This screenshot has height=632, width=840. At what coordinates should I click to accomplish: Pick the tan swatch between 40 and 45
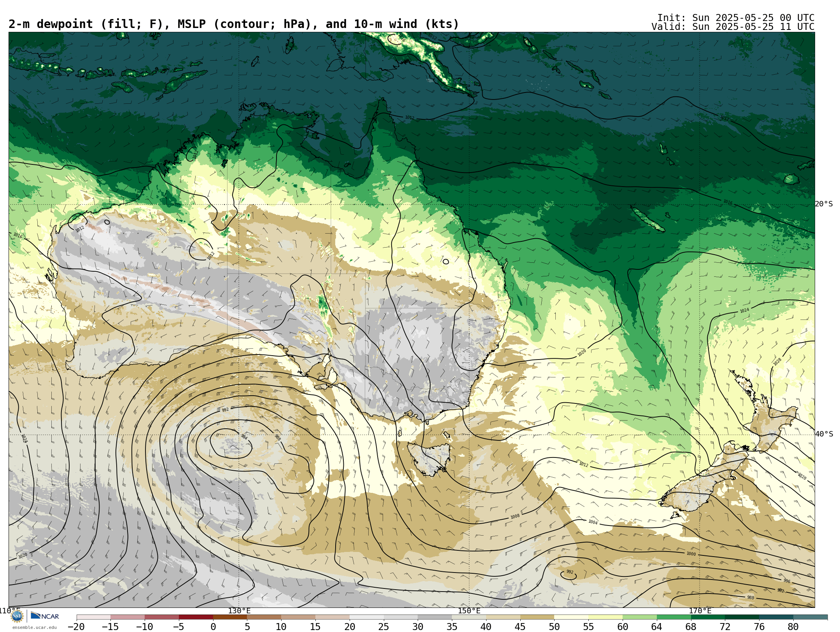(x=503, y=617)
